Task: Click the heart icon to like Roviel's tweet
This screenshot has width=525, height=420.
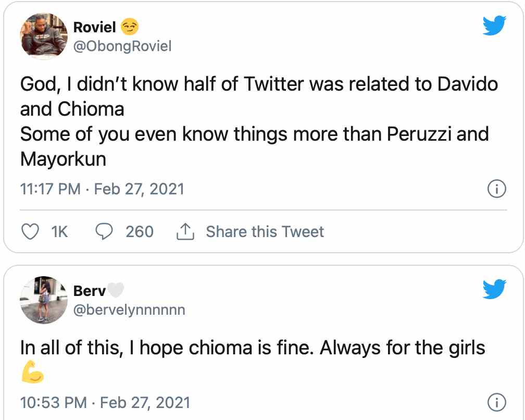Action: 31,232
